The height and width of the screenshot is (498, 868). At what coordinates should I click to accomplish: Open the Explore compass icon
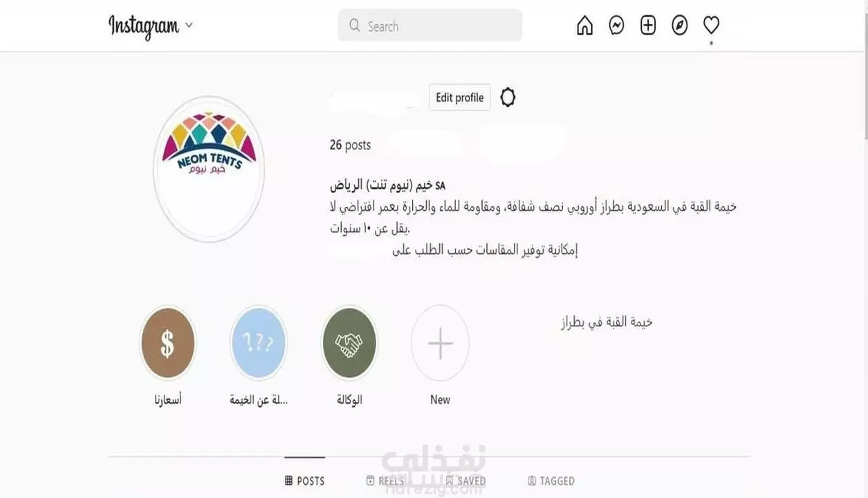click(x=680, y=26)
